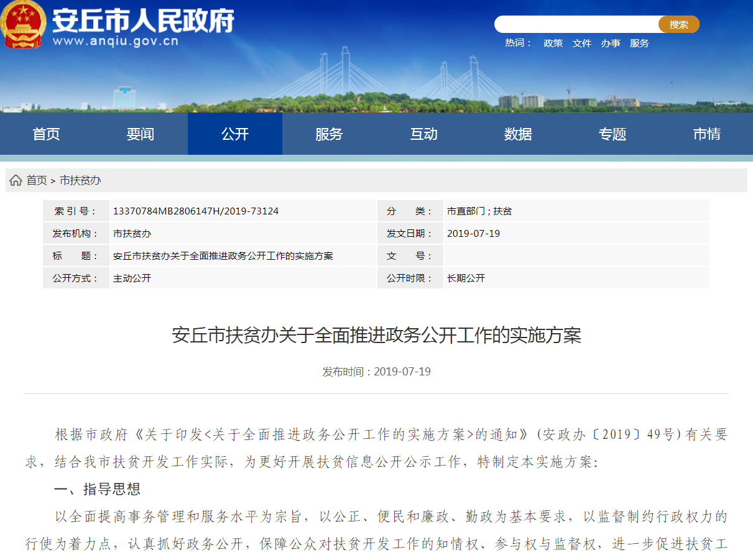Click the home icon in breadcrumb
Image resolution: width=753 pixels, height=560 pixels.
pos(16,180)
